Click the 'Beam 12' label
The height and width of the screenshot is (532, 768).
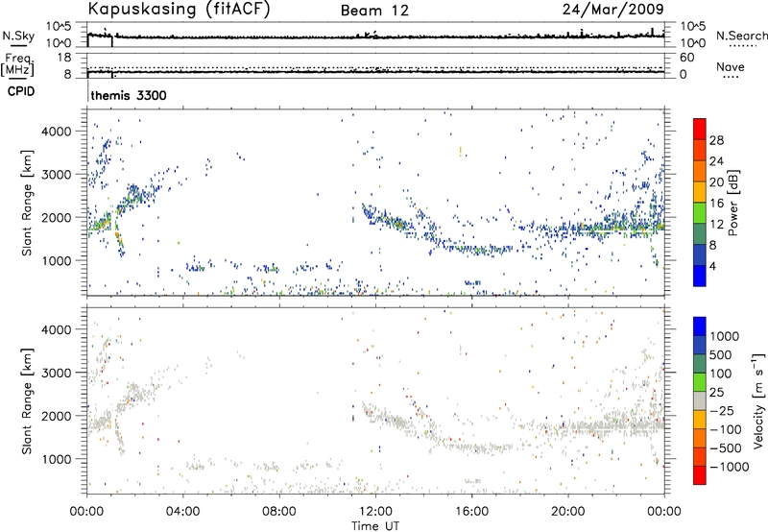pyautogui.click(x=374, y=11)
